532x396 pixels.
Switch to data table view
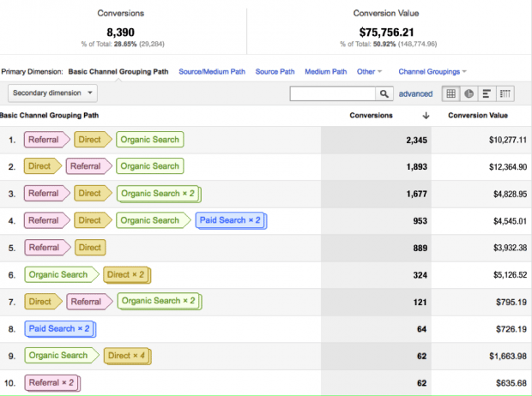pyautogui.click(x=450, y=93)
